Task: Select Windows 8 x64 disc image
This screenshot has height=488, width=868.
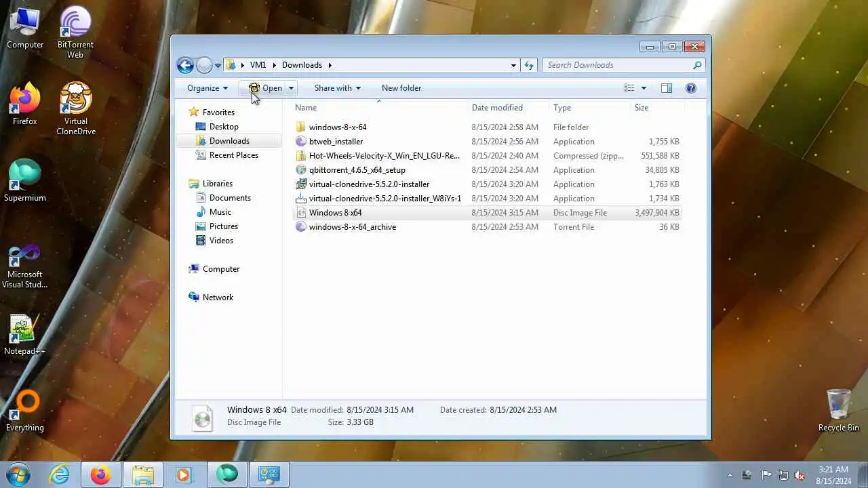Action: coord(335,213)
